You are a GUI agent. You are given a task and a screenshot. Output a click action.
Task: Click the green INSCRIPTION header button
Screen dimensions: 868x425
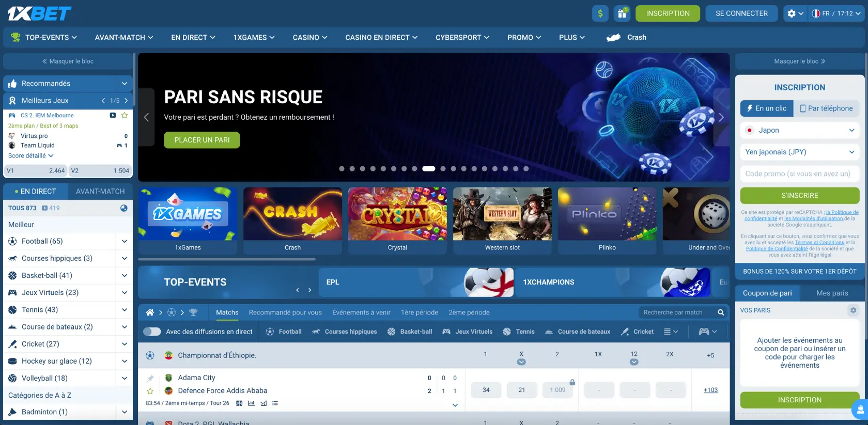click(x=668, y=13)
